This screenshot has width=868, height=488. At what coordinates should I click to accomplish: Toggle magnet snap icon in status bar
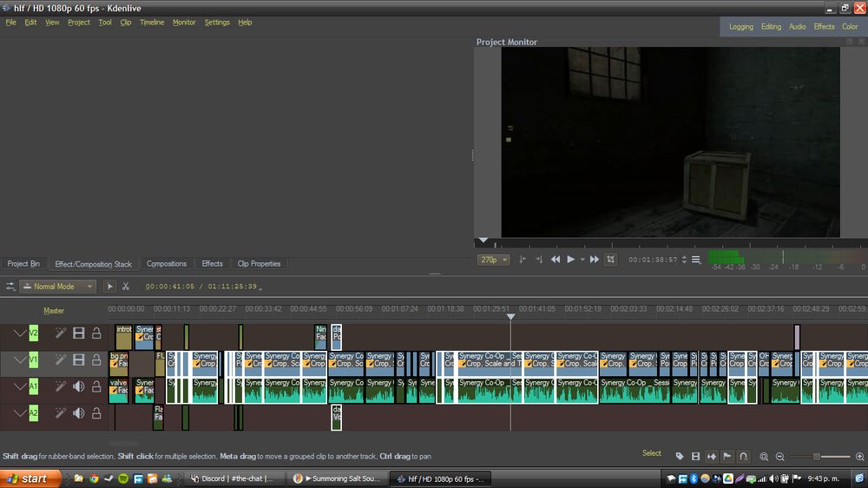coord(744,457)
